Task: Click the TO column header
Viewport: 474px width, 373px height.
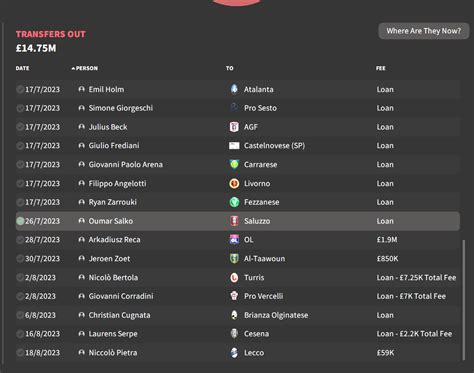Action: point(230,68)
